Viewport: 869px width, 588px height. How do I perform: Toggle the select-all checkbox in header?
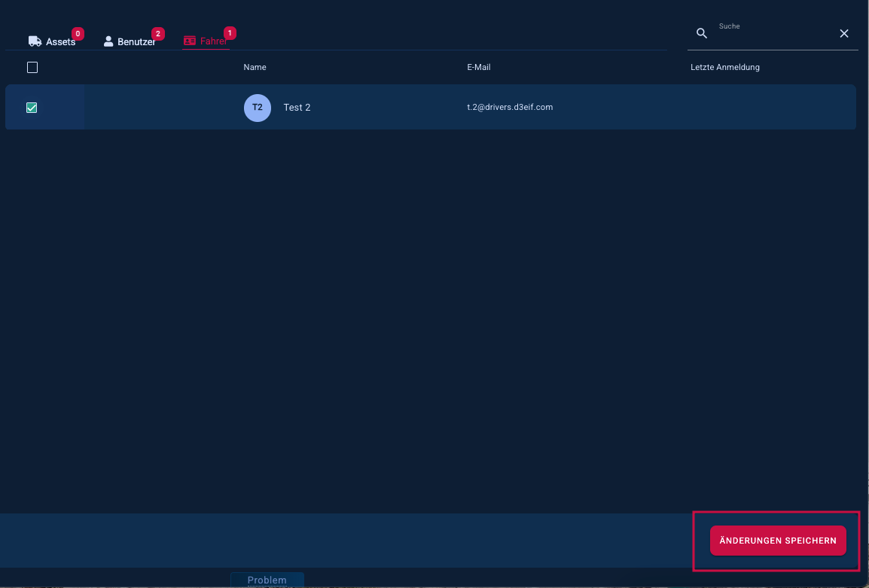(x=32, y=68)
